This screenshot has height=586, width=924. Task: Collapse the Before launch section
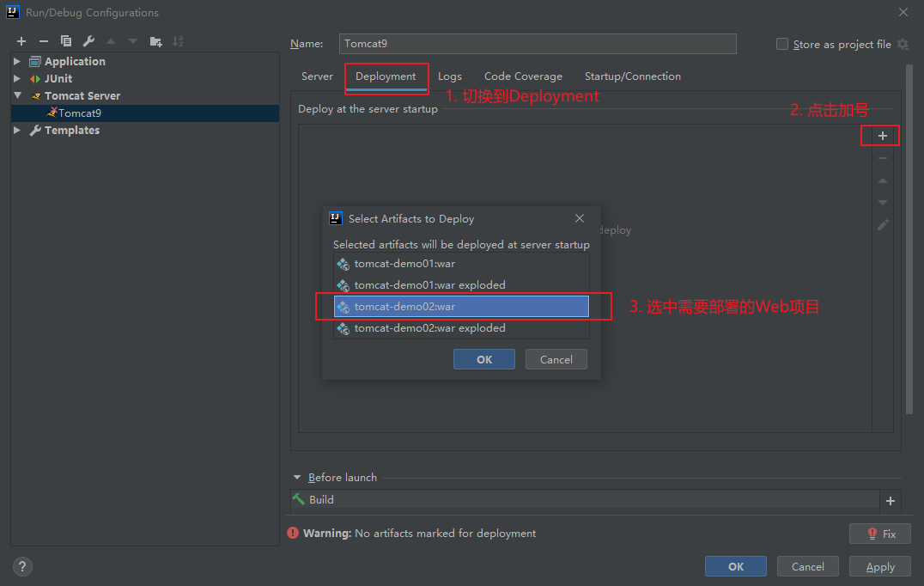coord(297,478)
